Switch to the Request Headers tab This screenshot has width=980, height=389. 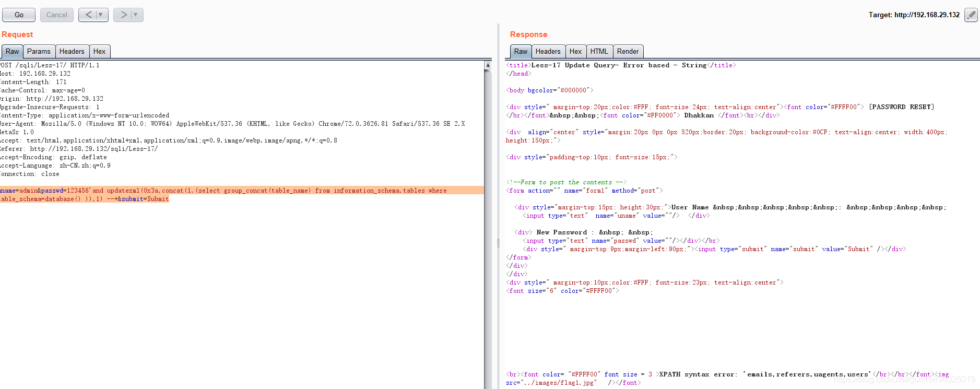[x=72, y=51]
